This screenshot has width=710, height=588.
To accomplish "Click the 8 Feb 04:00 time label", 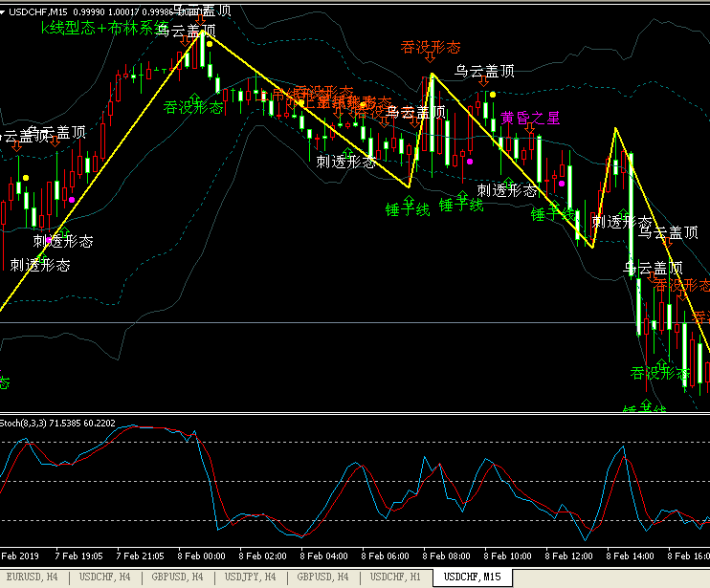I will click(x=323, y=555).
